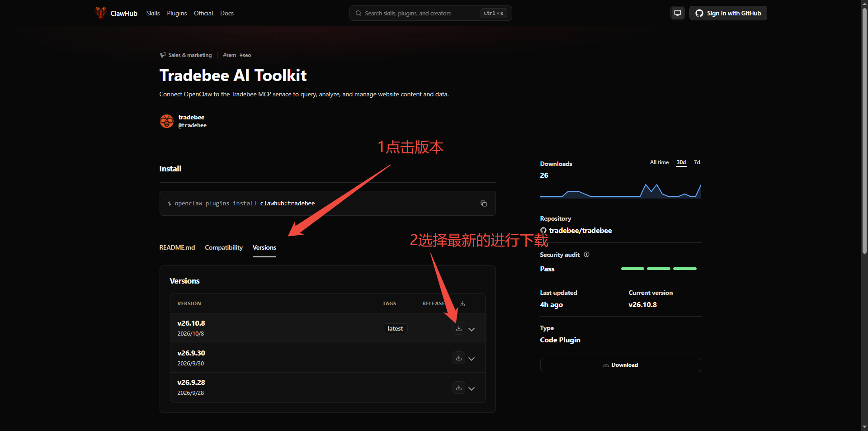Click the ClawHub brand name
The image size is (868, 431).
(x=124, y=14)
